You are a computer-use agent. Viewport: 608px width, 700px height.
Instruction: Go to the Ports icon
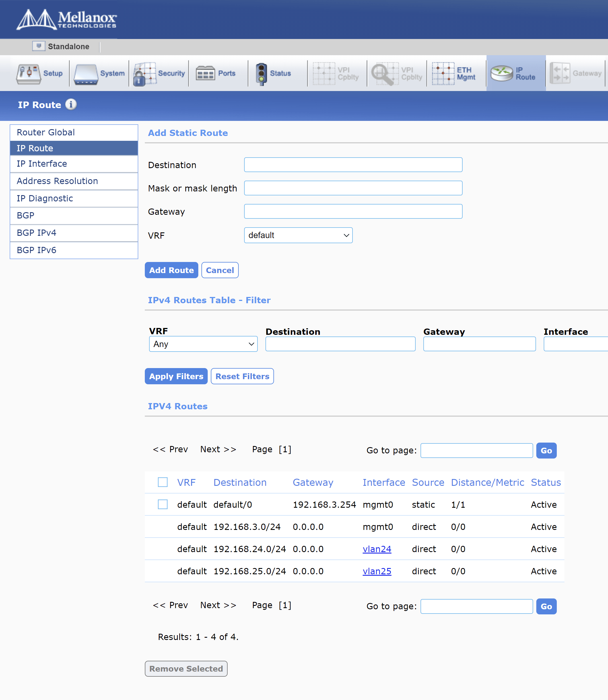[205, 73]
